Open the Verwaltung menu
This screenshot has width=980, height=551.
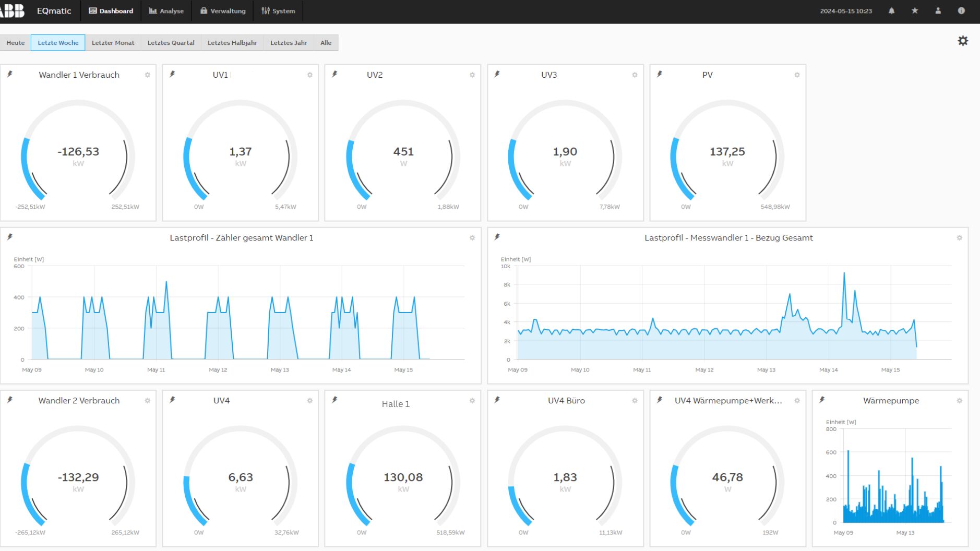point(223,11)
